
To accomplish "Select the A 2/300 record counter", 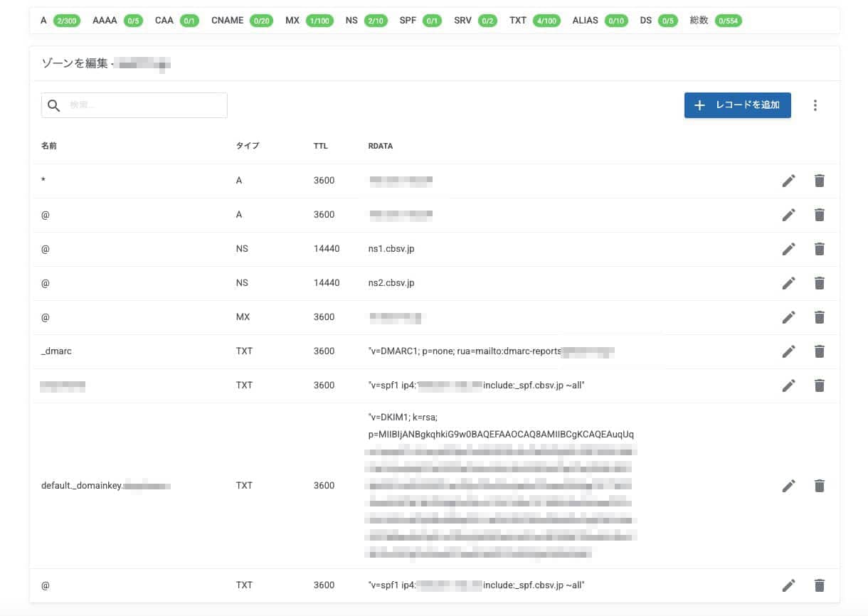I will click(60, 21).
